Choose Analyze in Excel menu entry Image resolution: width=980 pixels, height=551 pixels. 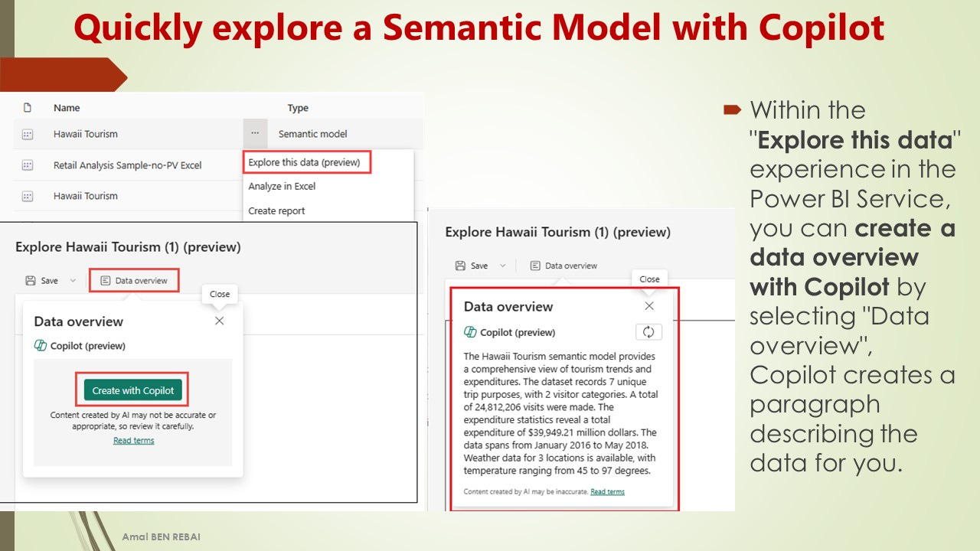pyautogui.click(x=282, y=186)
